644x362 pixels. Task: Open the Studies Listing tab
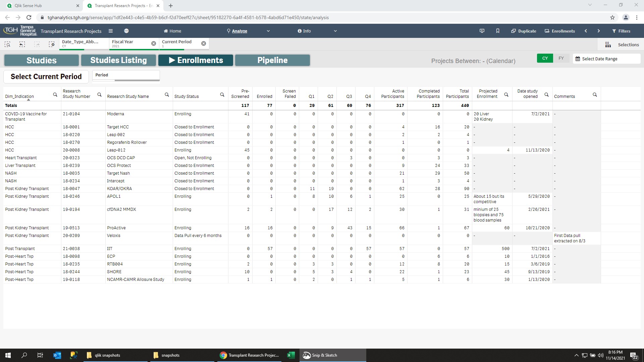coord(118,60)
